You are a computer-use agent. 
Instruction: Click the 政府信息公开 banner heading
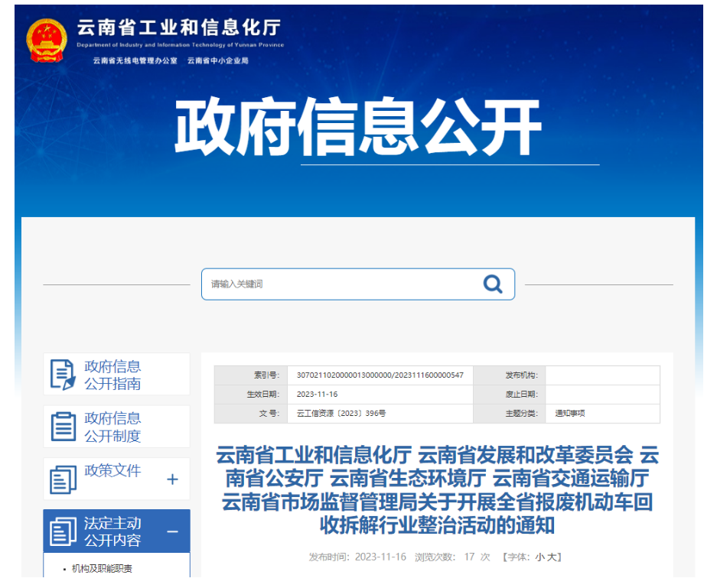[x=357, y=128]
